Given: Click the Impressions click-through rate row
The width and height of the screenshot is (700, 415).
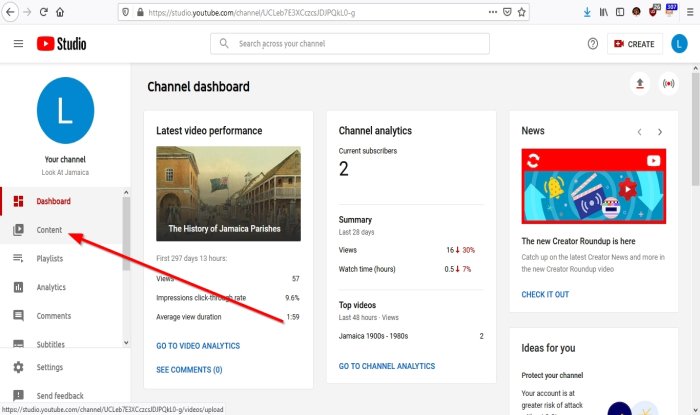Looking at the screenshot, I should coord(228,298).
